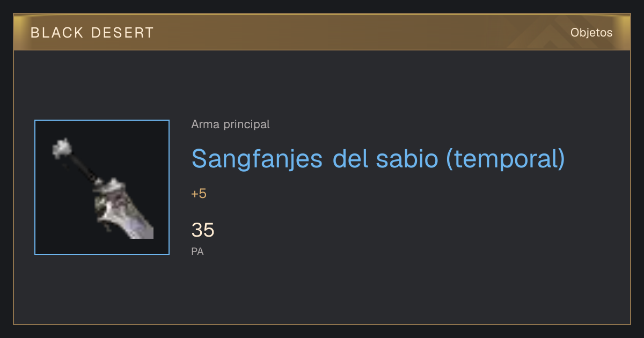Click the Arma principal category label
The height and width of the screenshot is (338, 644).
pos(230,124)
